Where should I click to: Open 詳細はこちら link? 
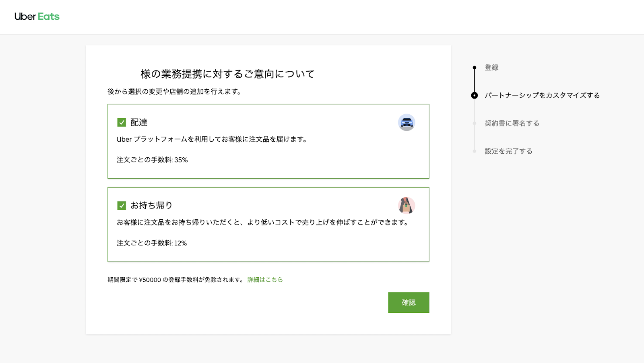(x=264, y=279)
